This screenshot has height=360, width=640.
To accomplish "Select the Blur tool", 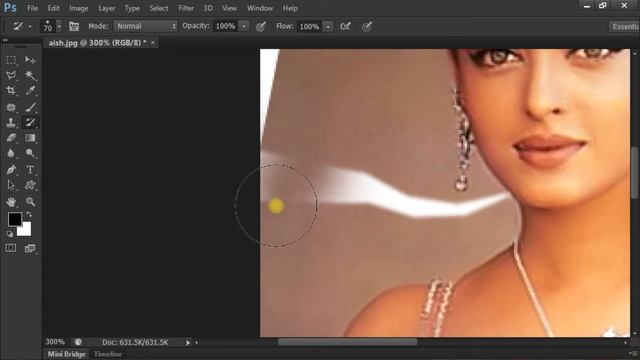I will point(11,153).
